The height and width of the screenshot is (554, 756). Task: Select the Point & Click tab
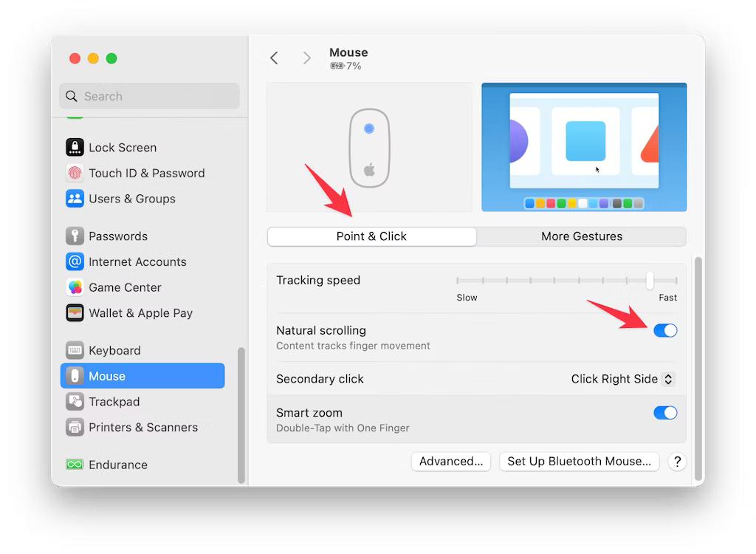(371, 236)
